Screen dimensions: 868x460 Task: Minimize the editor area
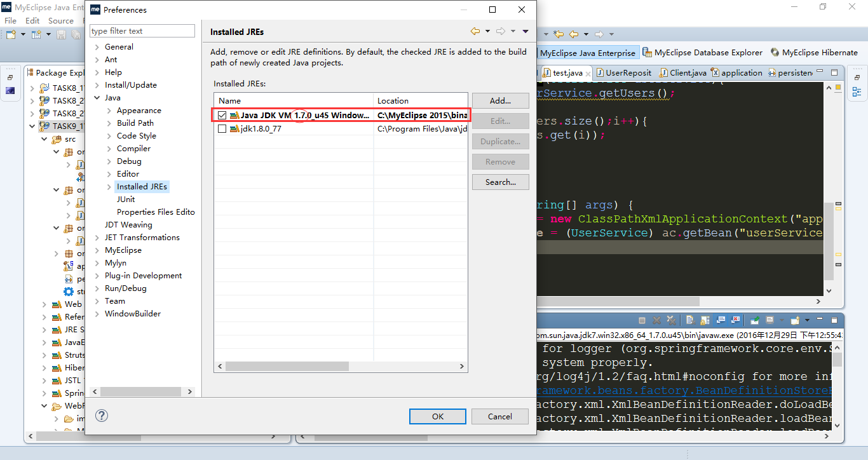820,72
